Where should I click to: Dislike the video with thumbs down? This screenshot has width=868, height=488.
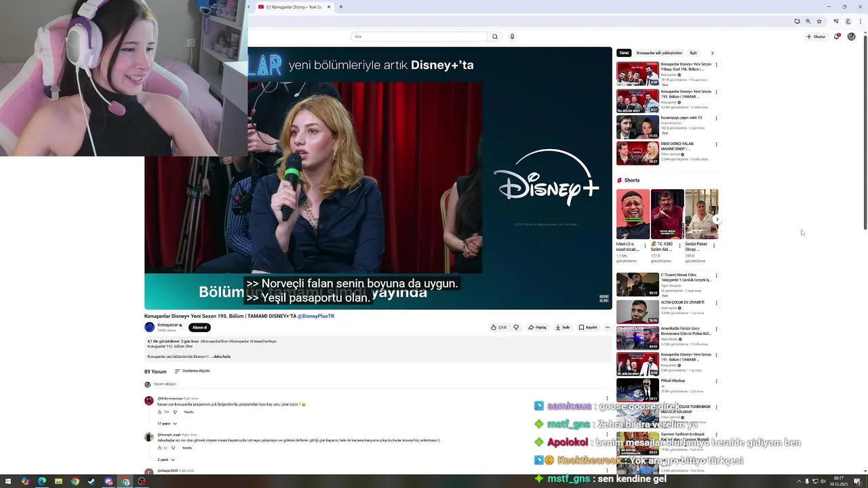pos(516,327)
